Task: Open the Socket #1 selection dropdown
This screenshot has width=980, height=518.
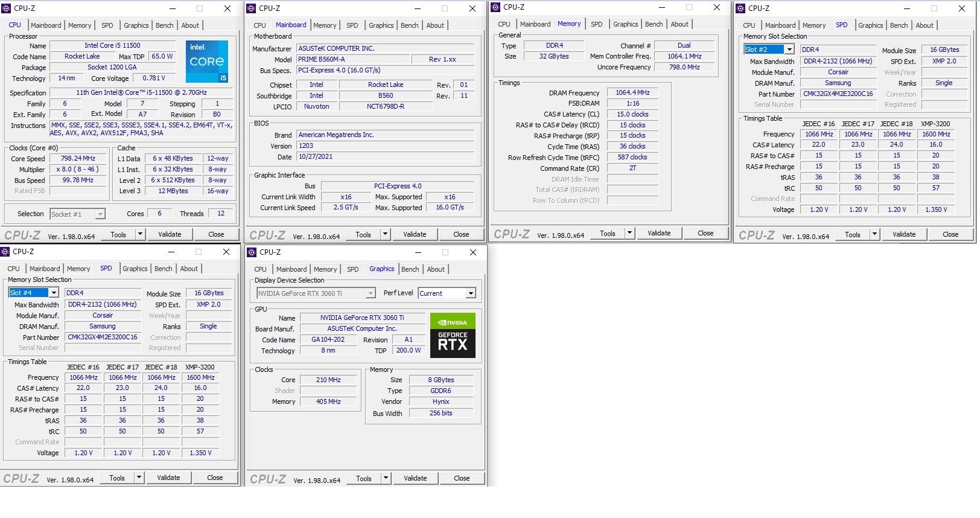Action: click(x=100, y=214)
